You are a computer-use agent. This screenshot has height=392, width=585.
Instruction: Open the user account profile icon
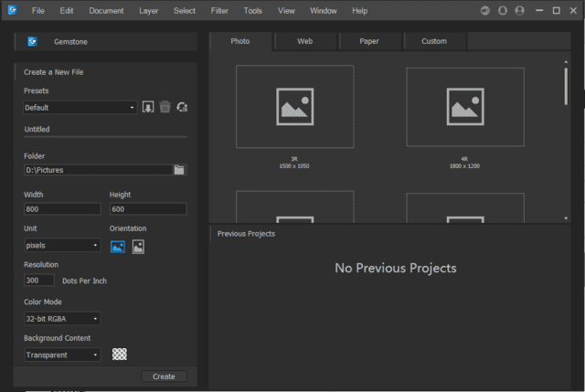click(519, 11)
